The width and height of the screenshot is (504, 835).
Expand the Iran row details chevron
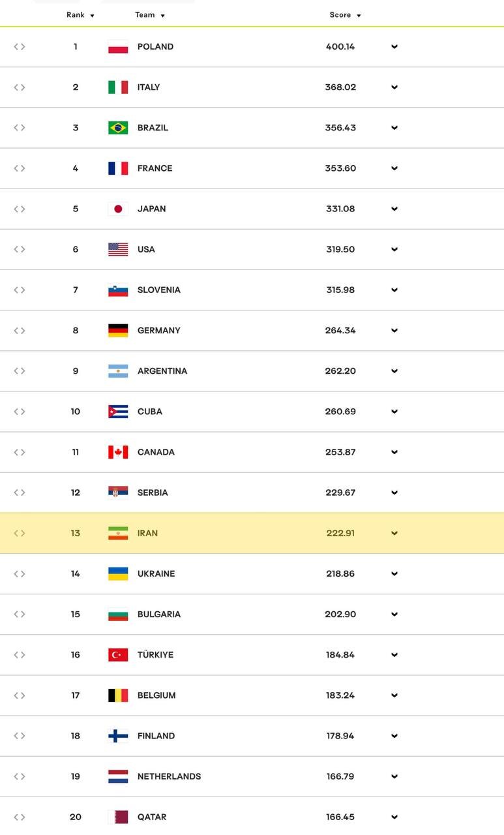[394, 534]
